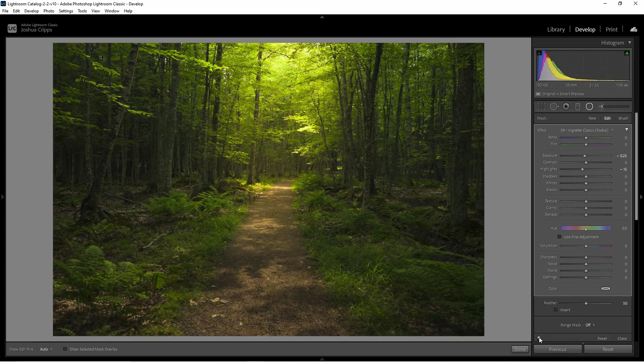Open the Develop menu
The width and height of the screenshot is (644, 362).
31,11
